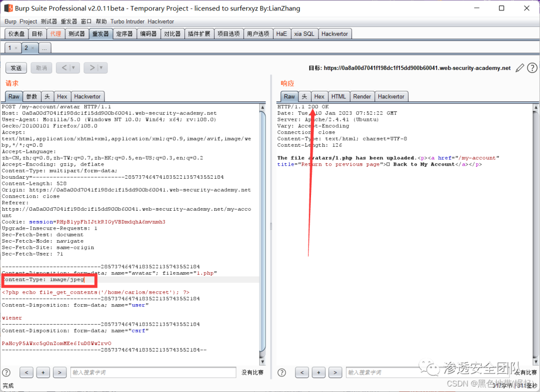Select response Hex tab
540x392 pixels.
319,96
